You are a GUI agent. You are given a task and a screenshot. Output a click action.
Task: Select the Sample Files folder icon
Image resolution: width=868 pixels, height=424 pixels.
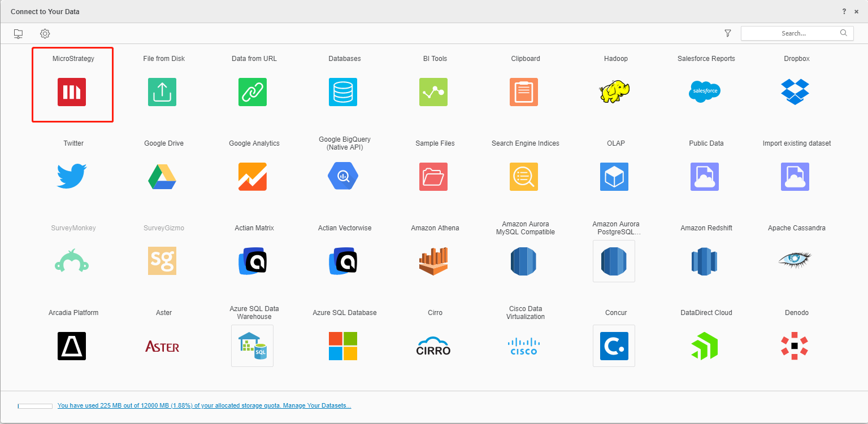[x=433, y=177]
